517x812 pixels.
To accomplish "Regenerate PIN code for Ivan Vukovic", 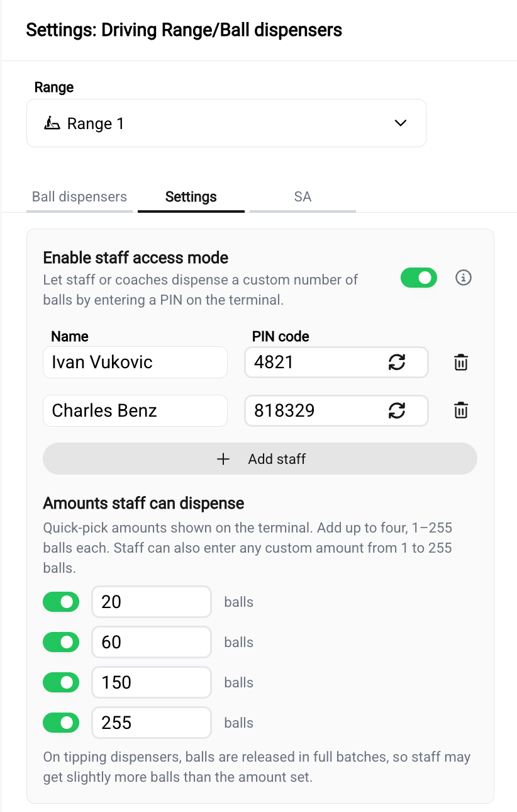I will 397,362.
